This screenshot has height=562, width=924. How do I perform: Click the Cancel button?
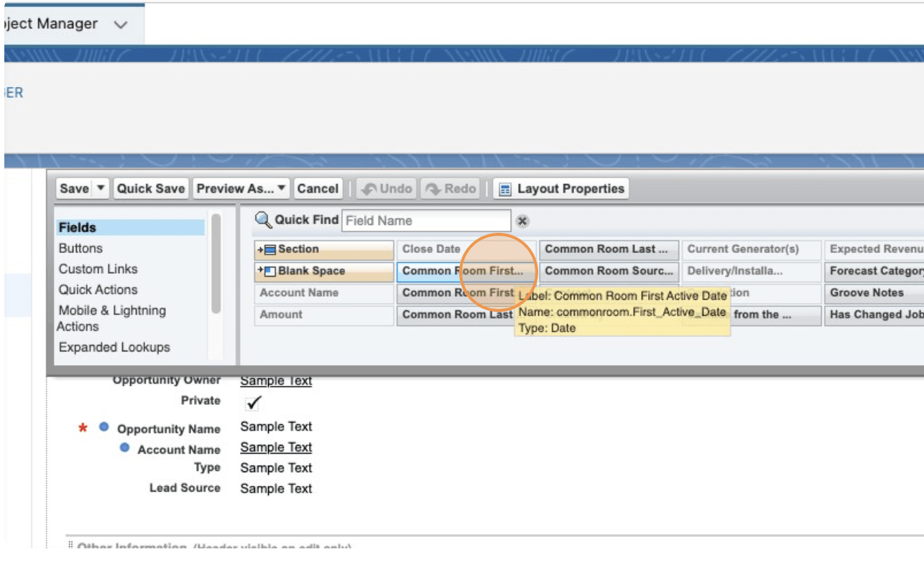coord(318,189)
